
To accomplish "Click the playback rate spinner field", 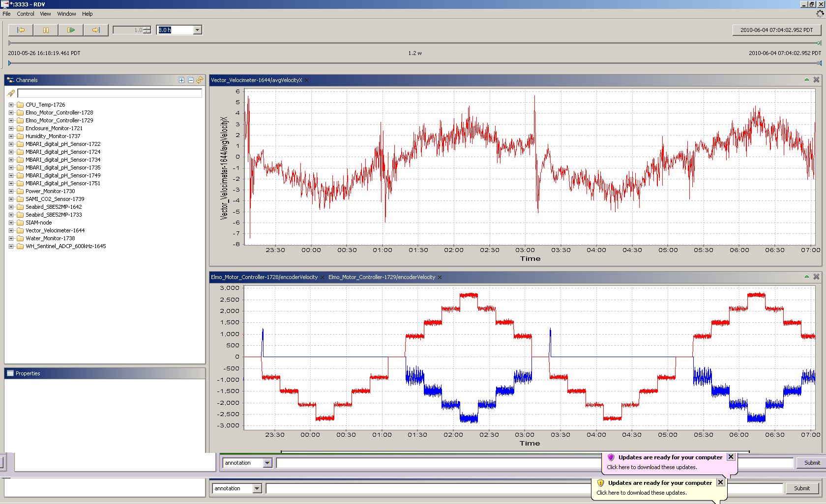I will (128, 30).
